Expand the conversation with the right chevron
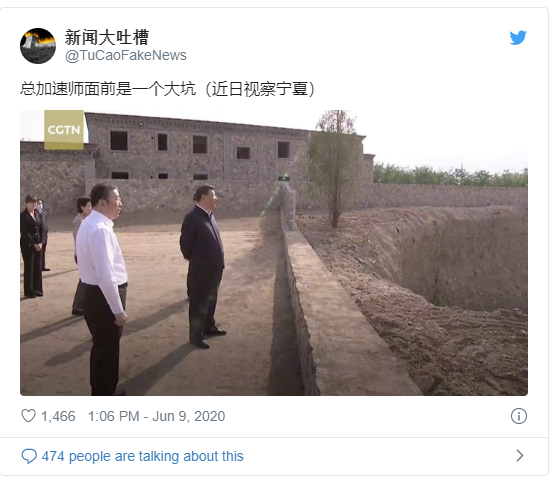 [x=520, y=456]
